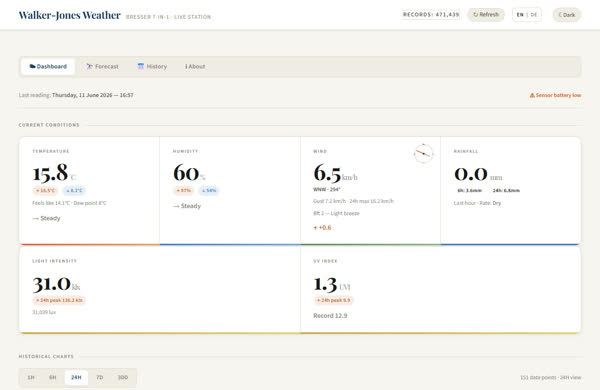The image size is (600, 390).
Task: Select the 6H chart range
Action: coord(53,377)
